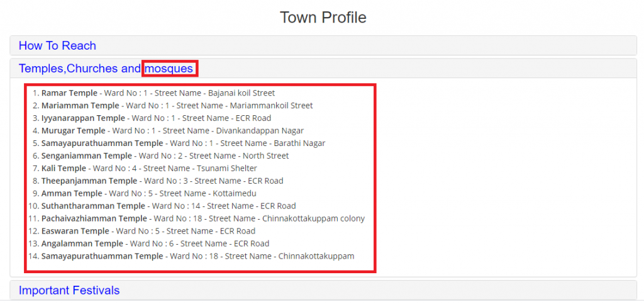Select the Suthantharamman Temple list item
The width and height of the screenshot is (644, 304).
[169, 206]
